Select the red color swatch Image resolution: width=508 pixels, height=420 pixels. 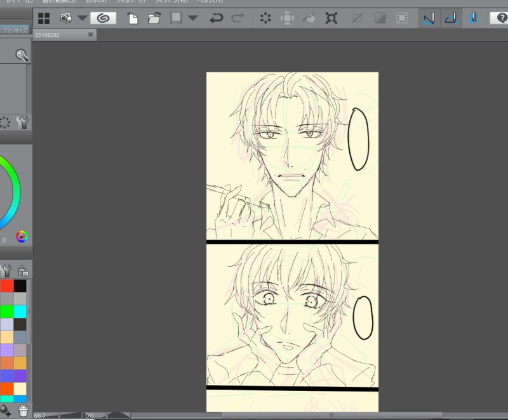click(x=6, y=286)
